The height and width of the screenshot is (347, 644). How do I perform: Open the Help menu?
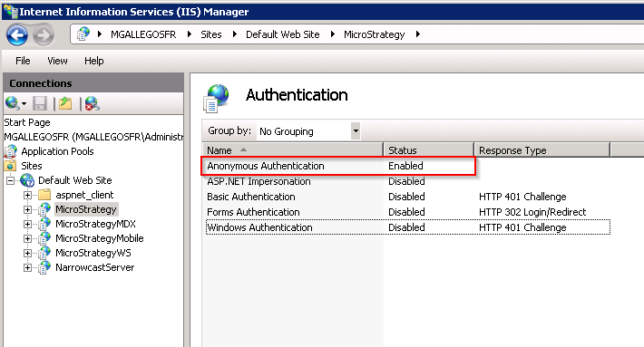(94, 61)
